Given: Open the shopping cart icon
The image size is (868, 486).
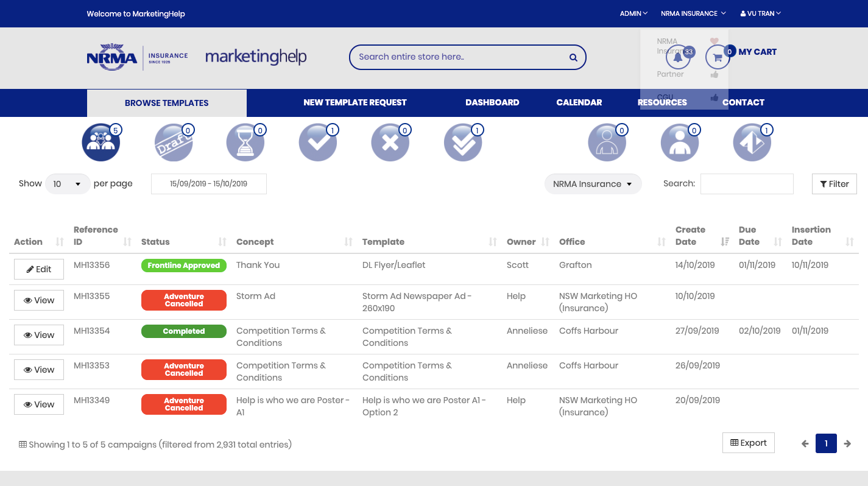Looking at the screenshot, I should point(718,57).
